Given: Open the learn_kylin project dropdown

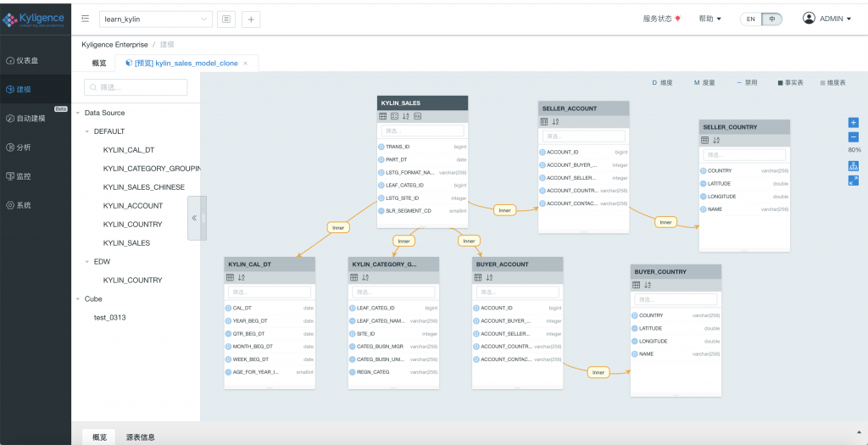Looking at the screenshot, I should click(158, 19).
